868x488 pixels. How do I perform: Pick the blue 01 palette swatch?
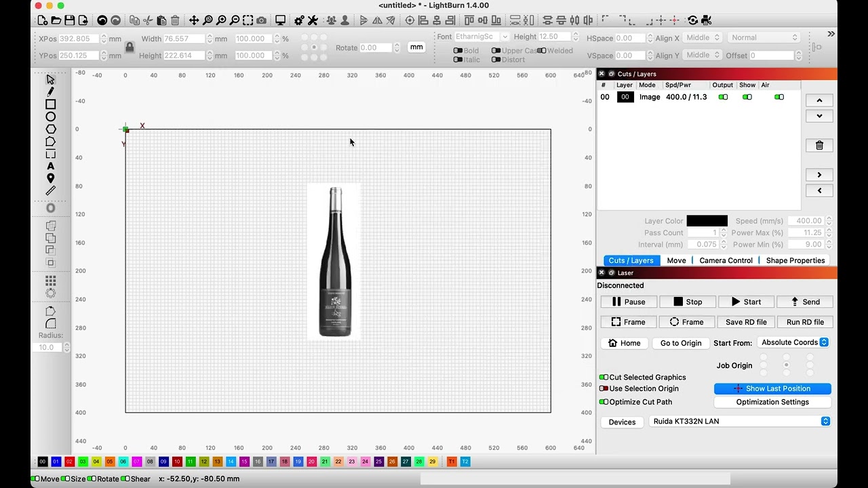click(x=56, y=462)
